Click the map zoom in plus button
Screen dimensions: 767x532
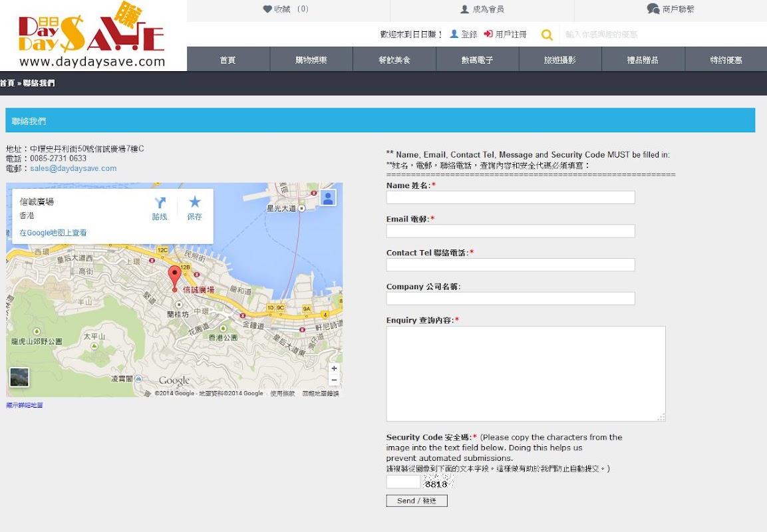[x=334, y=368]
